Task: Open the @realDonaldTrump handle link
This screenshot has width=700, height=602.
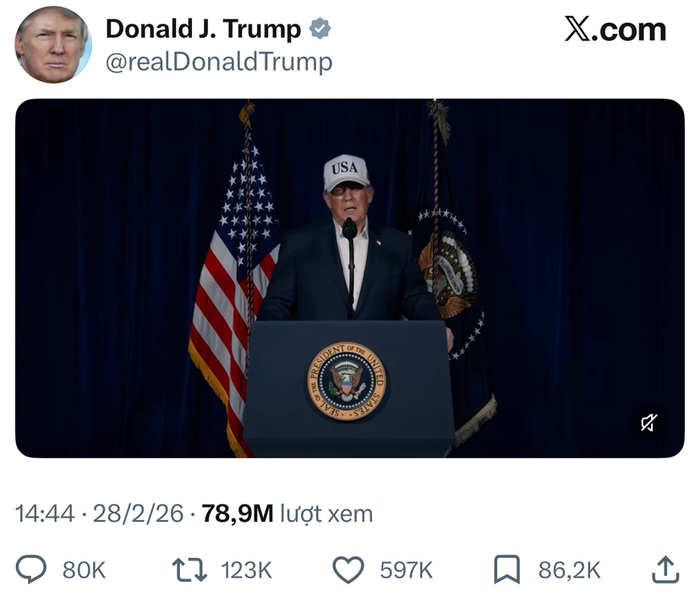Action: (219, 62)
